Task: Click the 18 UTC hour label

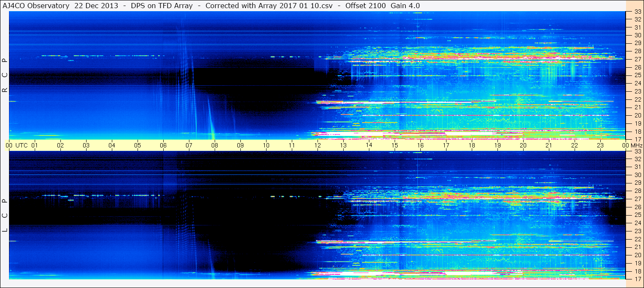Action: click(472, 145)
